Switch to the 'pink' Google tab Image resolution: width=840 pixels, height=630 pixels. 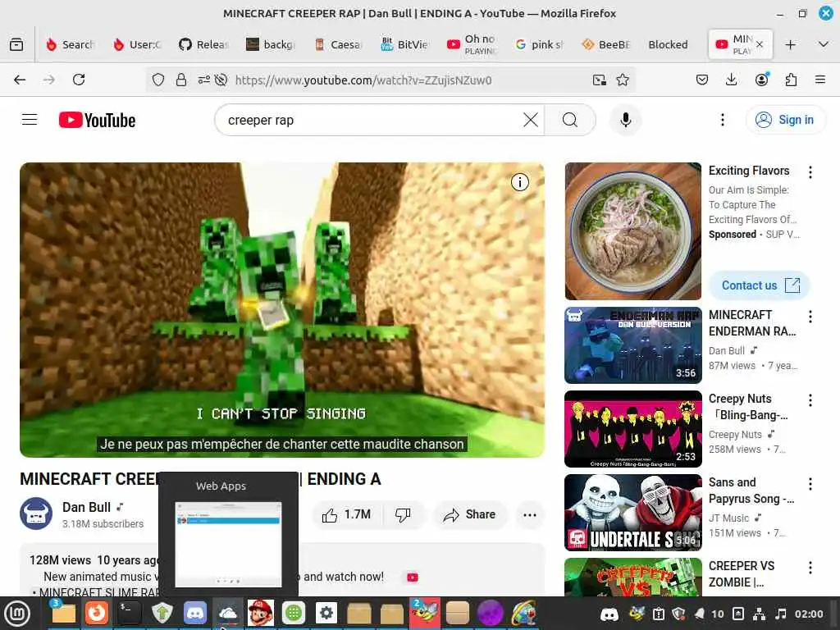[540, 44]
